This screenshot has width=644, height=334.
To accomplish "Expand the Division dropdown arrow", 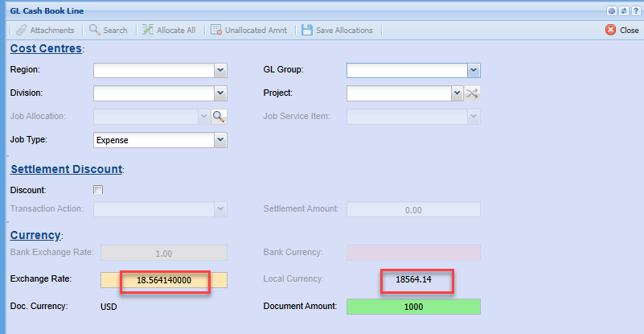I will point(220,93).
